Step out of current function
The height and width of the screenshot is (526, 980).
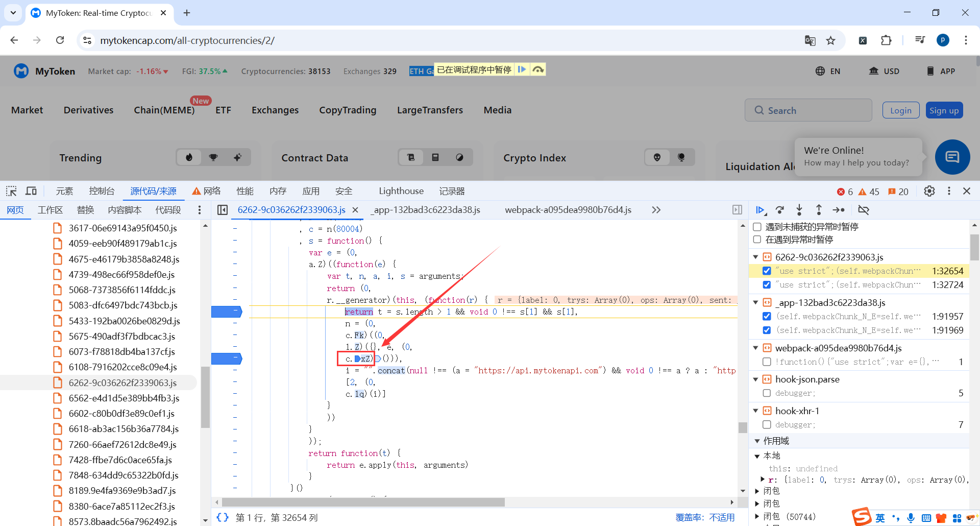(x=819, y=210)
